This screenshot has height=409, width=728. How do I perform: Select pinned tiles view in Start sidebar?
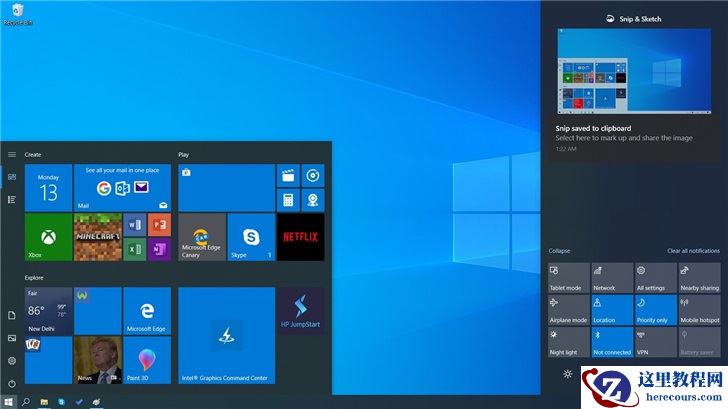coord(12,177)
